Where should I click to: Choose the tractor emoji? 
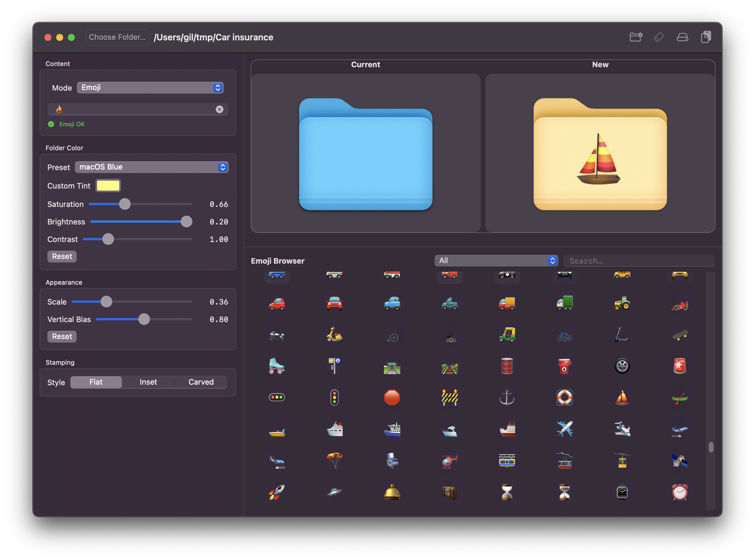click(x=622, y=304)
